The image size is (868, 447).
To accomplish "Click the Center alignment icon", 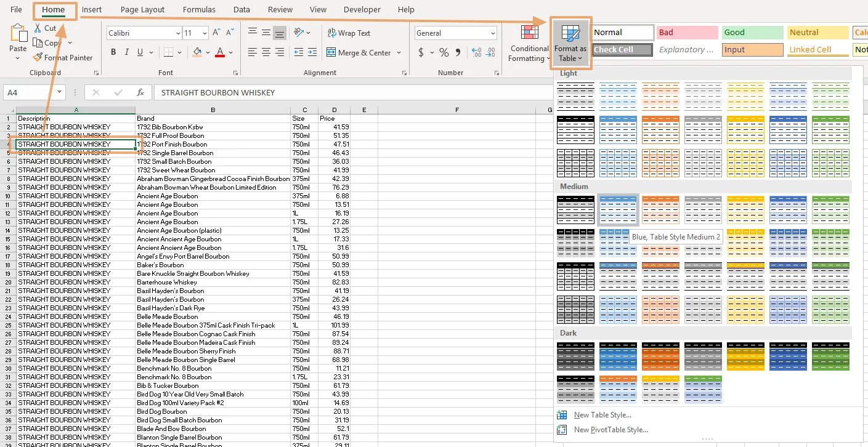I will pyautogui.click(x=266, y=52).
